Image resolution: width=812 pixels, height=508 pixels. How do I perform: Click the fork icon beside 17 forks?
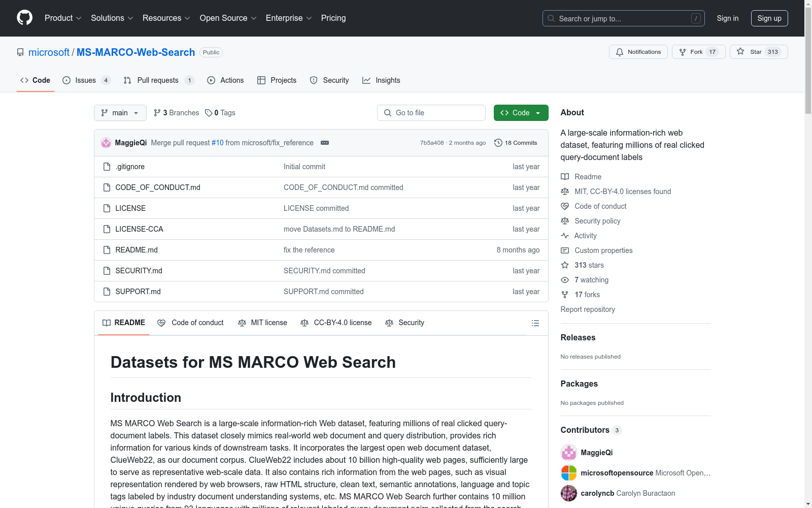(x=565, y=295)
